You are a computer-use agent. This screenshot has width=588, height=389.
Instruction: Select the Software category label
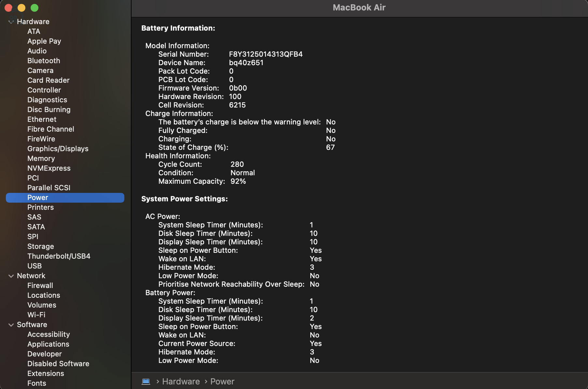click(32, 325)
